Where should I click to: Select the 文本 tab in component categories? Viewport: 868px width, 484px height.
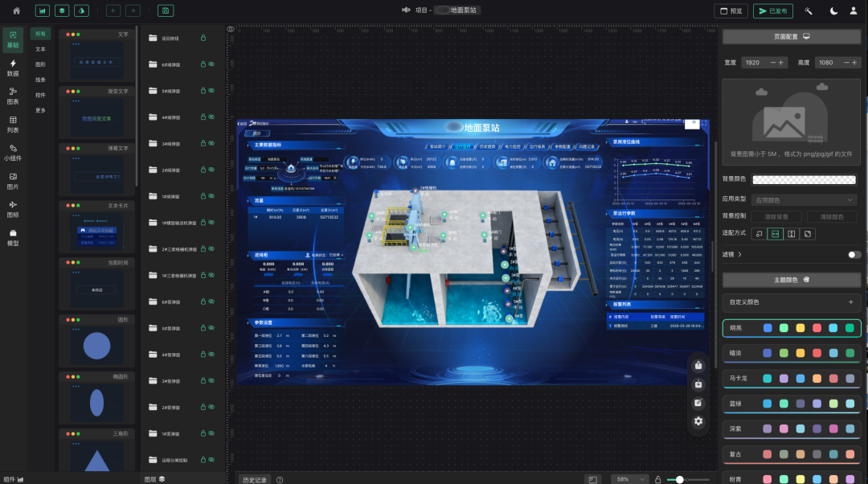pos(40,49)
